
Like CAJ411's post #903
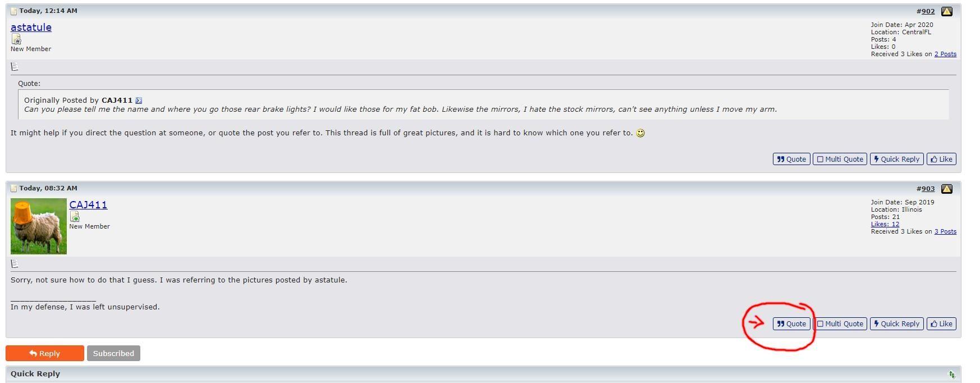pyautogui.click(x=941, y=324)
